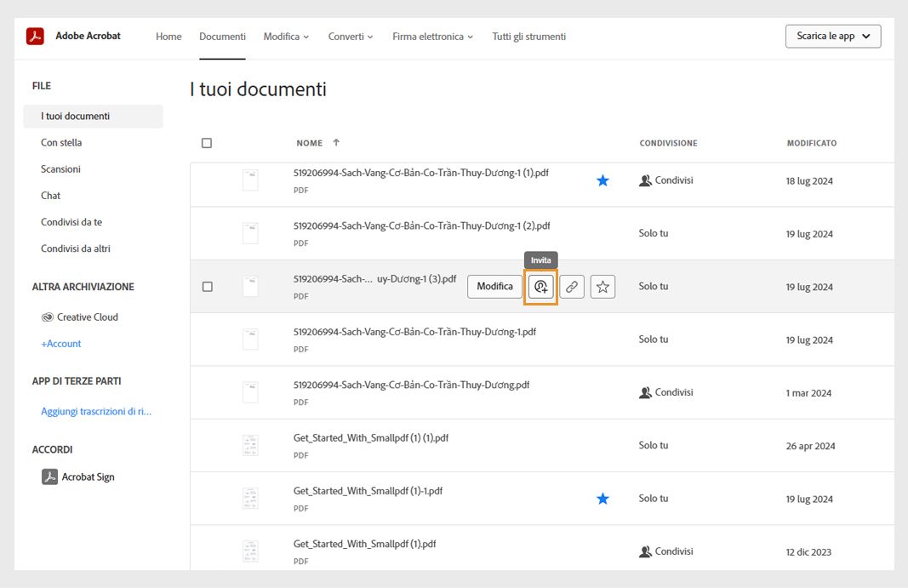
Task: Click the copy link icon in hovered row
Action: pos(572,288)
